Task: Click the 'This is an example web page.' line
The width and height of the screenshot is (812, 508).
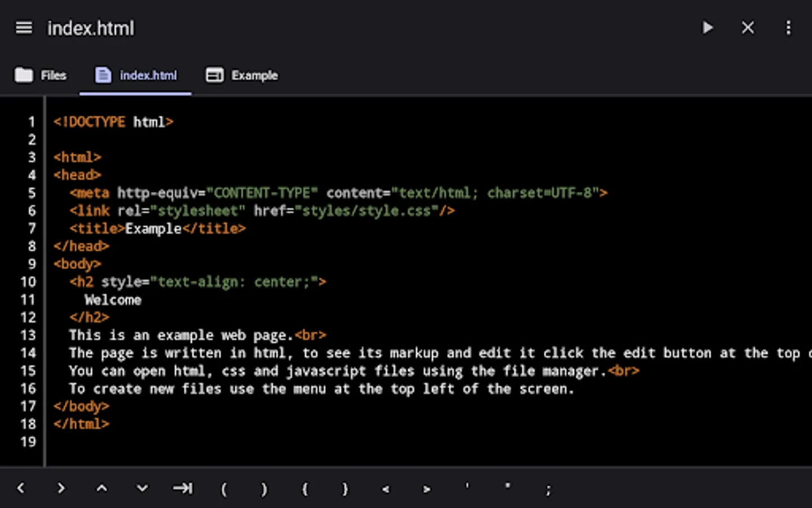Action: [x=197, y=335]
